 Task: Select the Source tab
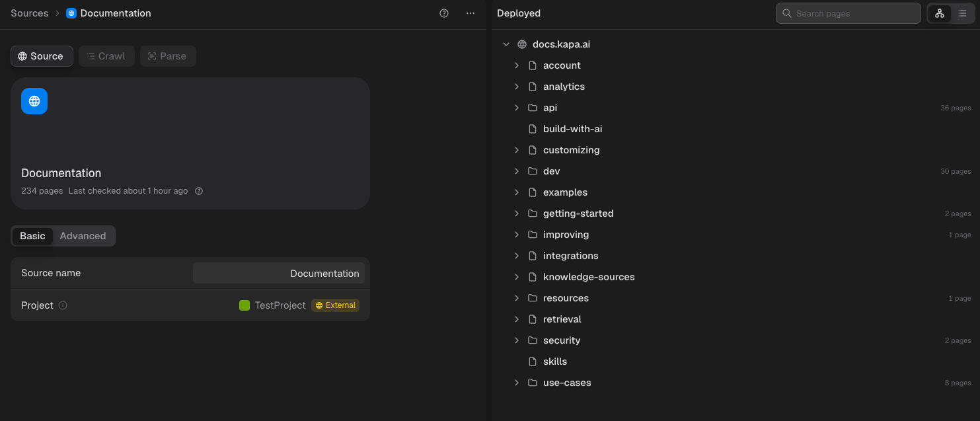pos(42,56)
